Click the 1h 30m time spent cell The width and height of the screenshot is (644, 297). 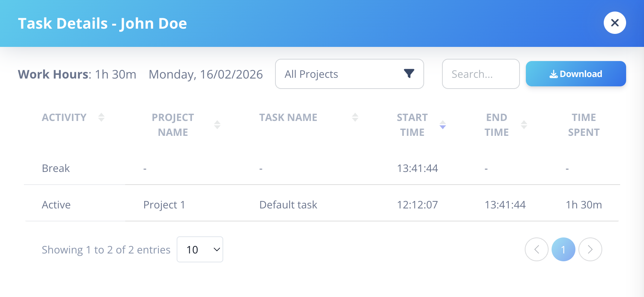(584, 205)
